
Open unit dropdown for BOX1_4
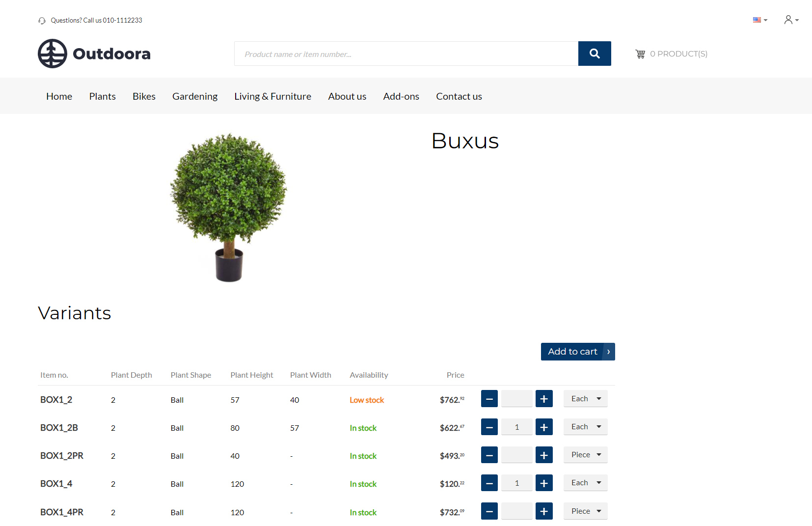(586, 483)
